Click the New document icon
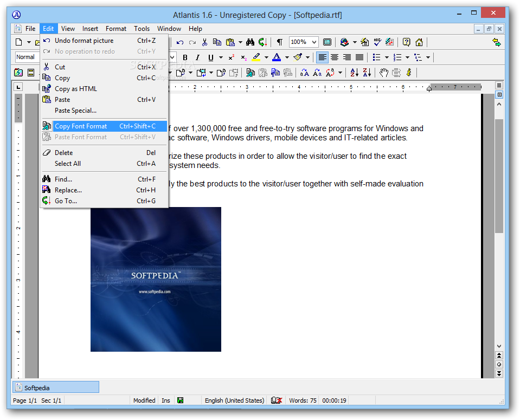 (19, 42)
